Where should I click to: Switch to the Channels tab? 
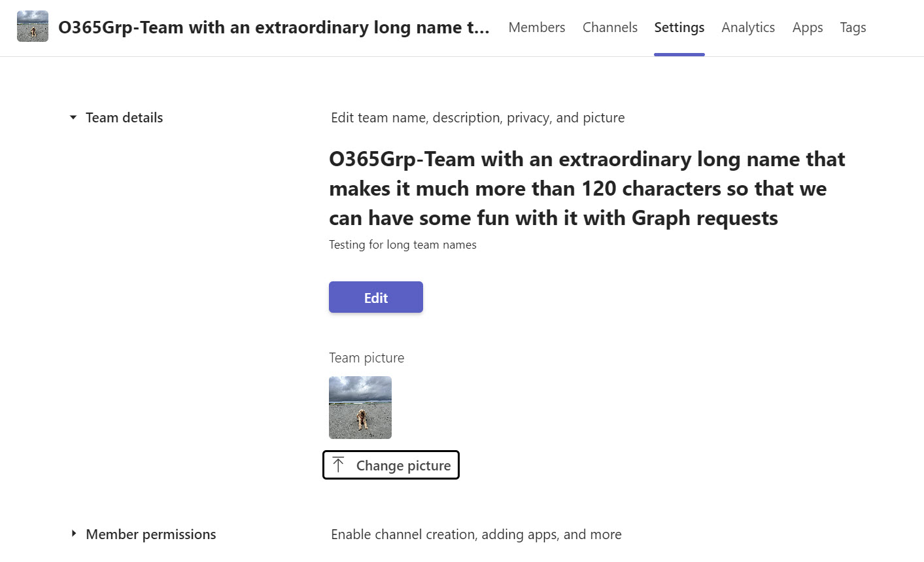(610, 27)
